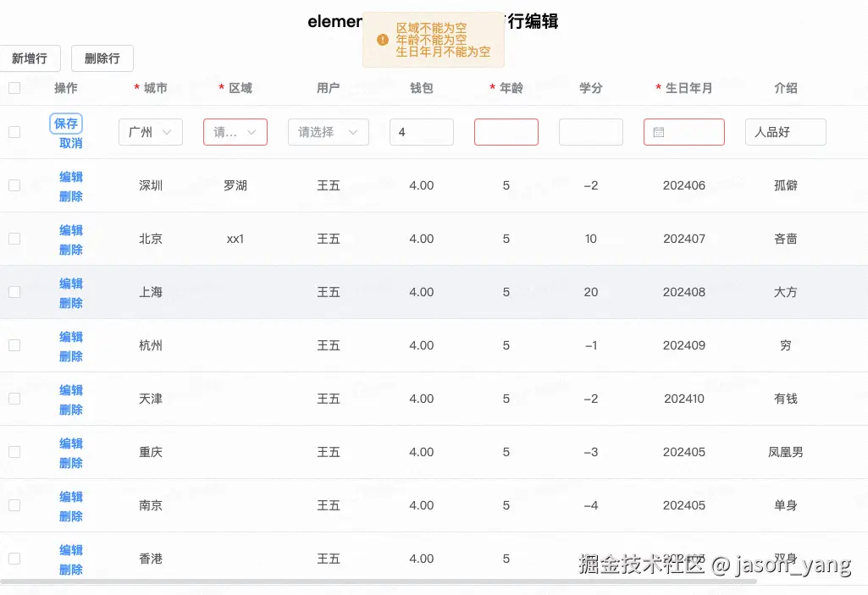Image resolution: width=868 pixels, height=595 pixels.
Task: Check the box for the 北京 row
Action: (14, 239)
